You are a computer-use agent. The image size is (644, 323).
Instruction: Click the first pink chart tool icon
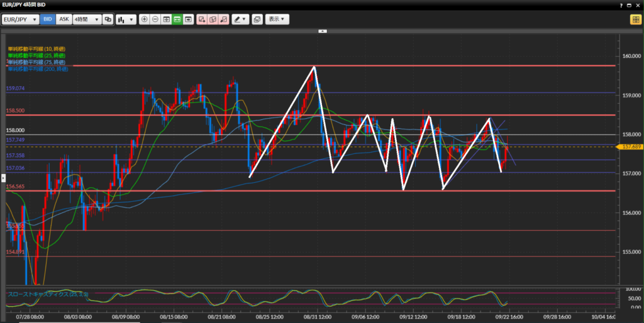(x=202, y=19)
